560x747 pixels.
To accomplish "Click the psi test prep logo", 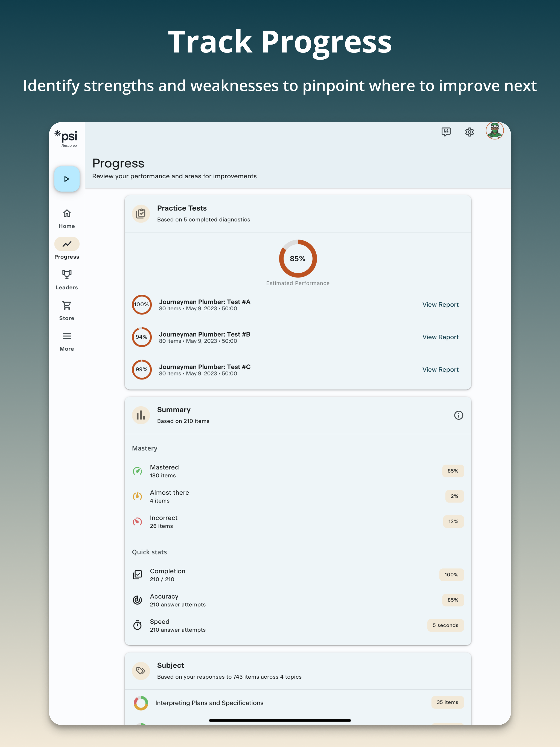I will pyautogui.click(x=66, y=138).
